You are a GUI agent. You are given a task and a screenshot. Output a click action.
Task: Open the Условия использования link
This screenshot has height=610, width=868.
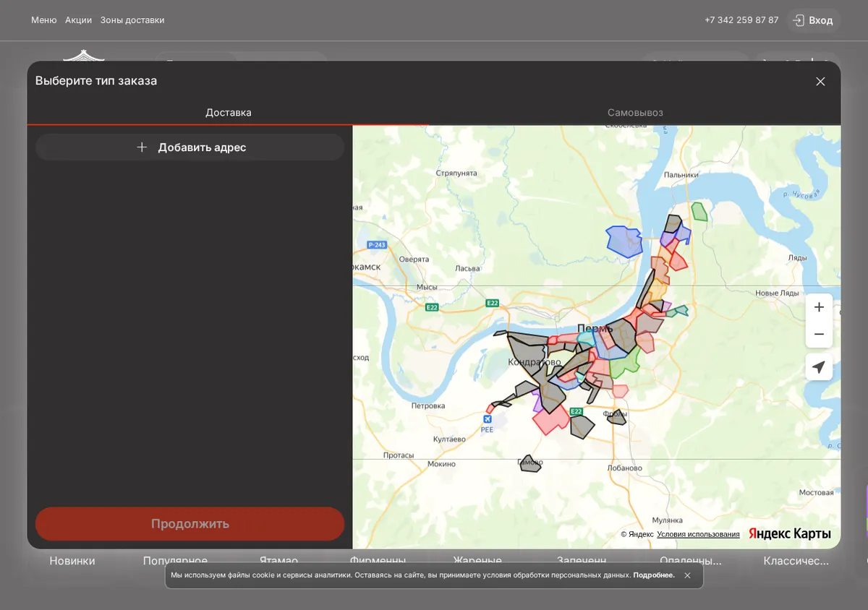click(698, 534)
